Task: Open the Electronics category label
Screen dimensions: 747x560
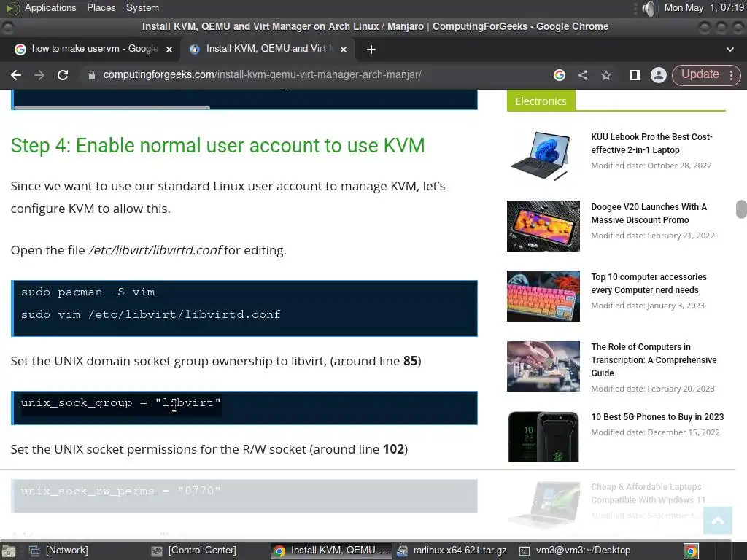Action: 541,101
